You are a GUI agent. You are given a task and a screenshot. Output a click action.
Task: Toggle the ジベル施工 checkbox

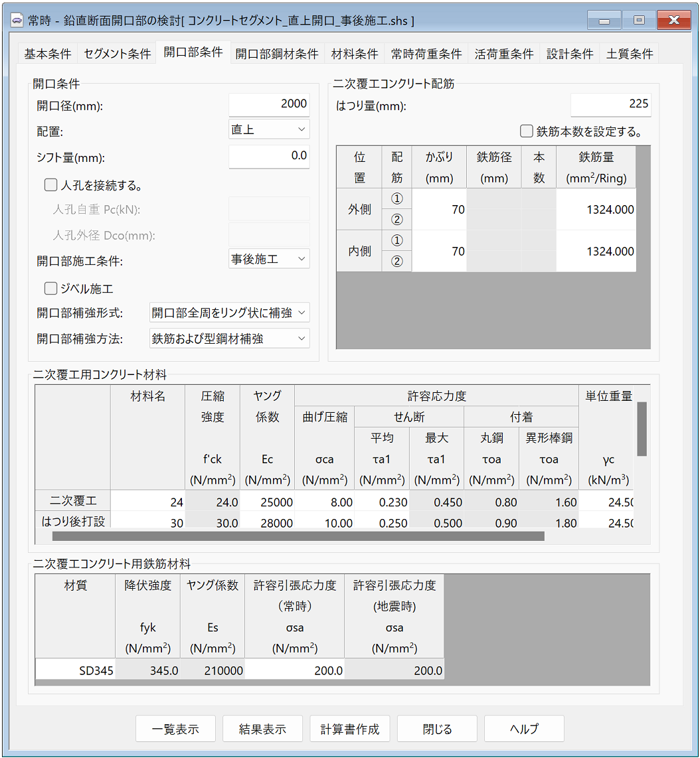tap(50, 288)
